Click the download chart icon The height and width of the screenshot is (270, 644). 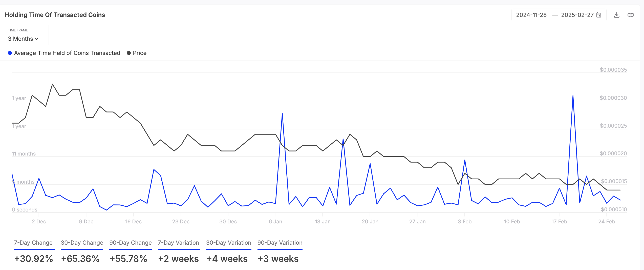(616, 15)
